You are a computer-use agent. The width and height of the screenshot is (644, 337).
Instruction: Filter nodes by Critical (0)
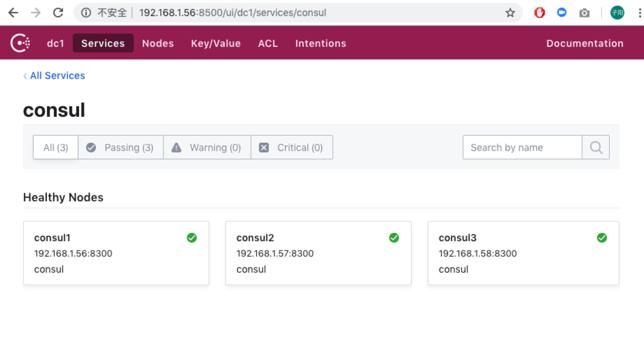click(292, 148)
